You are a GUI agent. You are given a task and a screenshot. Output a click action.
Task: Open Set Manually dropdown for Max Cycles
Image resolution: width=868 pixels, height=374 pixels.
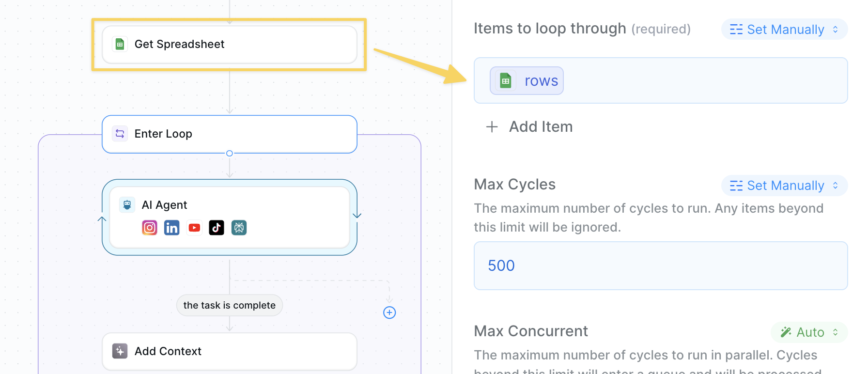[784, 186]
